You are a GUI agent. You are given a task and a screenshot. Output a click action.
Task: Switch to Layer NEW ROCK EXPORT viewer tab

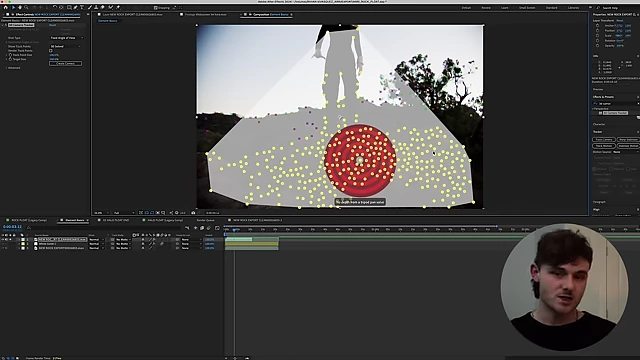pyautogui.click(x=132, y=14)
